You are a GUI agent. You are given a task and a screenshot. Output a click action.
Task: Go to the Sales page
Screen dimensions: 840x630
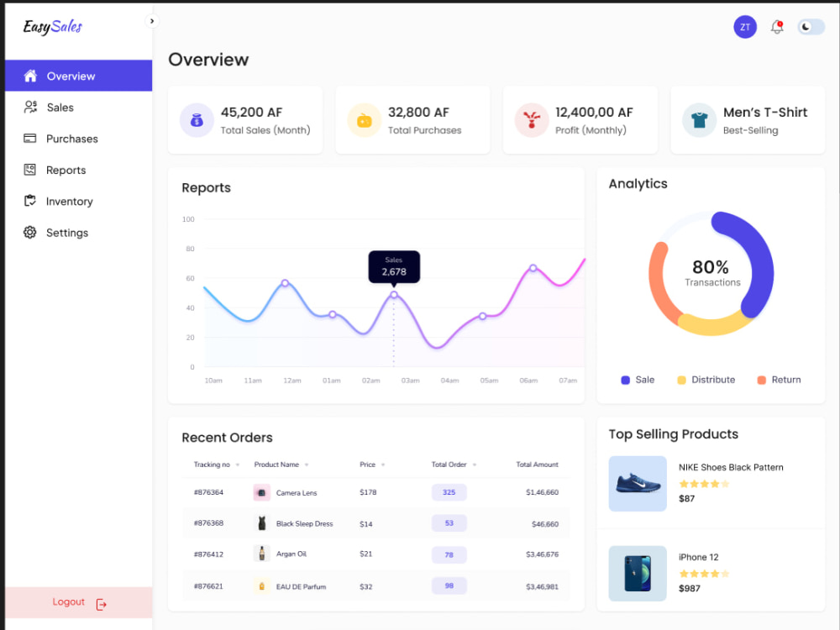coord(79,108)
